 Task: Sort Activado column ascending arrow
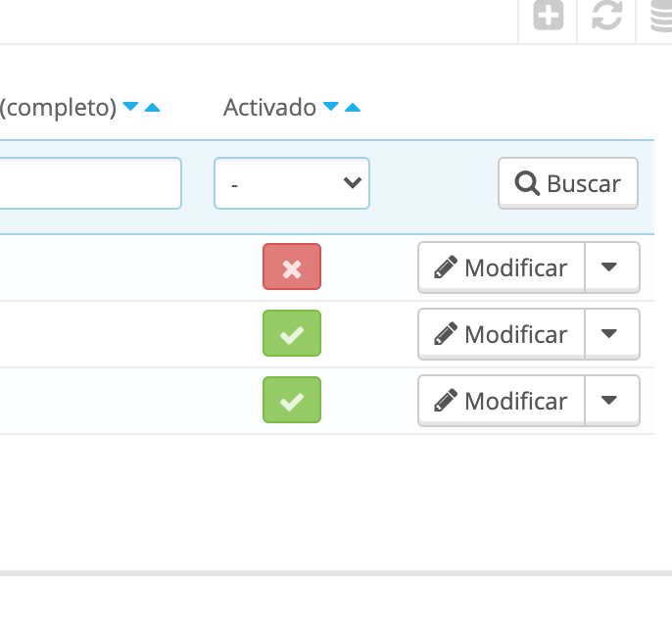click(353, 107)
